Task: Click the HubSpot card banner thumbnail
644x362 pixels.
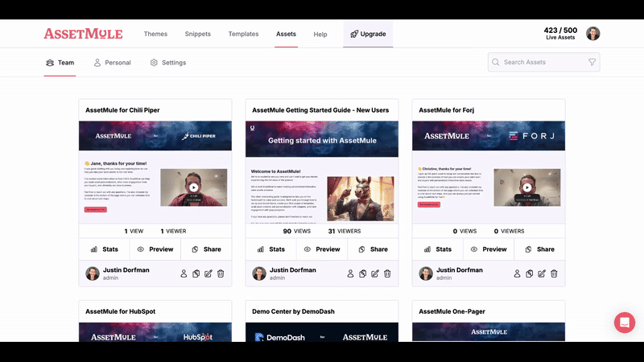Action: click(x=155, y=332)
